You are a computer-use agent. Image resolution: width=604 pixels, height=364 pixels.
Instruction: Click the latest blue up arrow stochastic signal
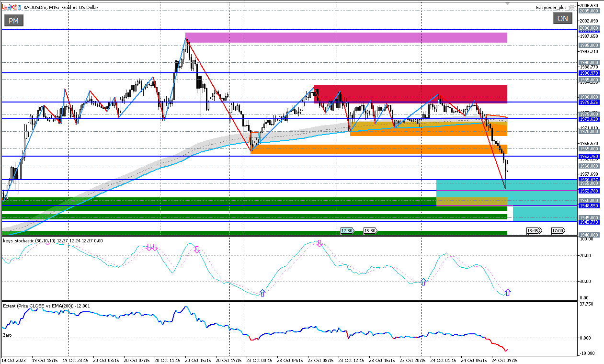coord(508,292)
